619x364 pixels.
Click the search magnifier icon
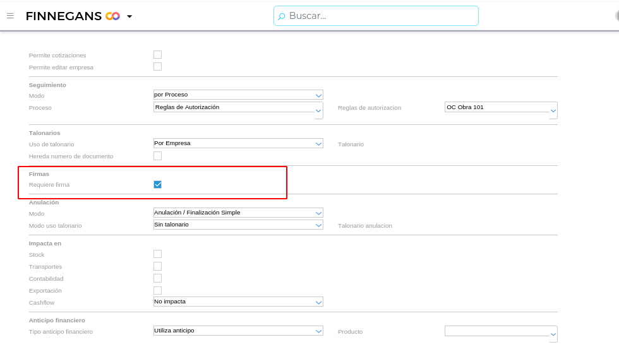282,16
